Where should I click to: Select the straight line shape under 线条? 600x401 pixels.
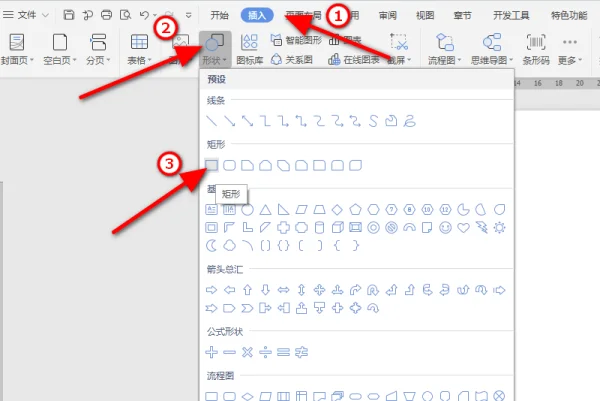point(212,121)
